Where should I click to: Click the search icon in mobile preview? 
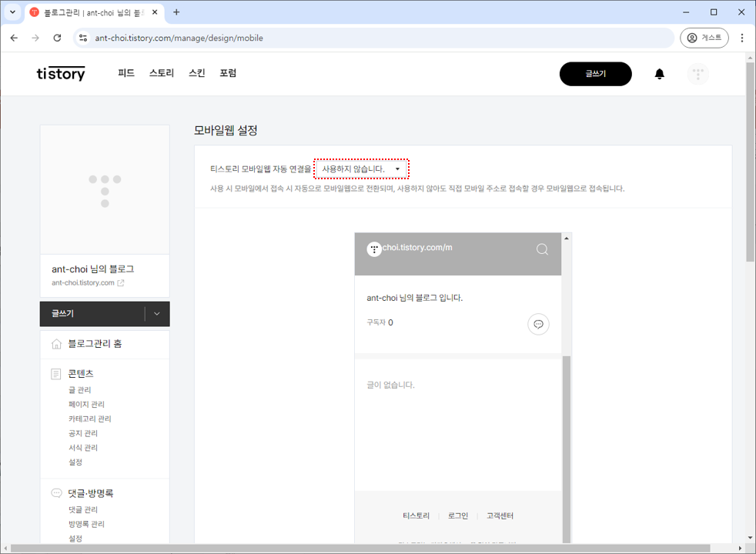coord(543,249)
